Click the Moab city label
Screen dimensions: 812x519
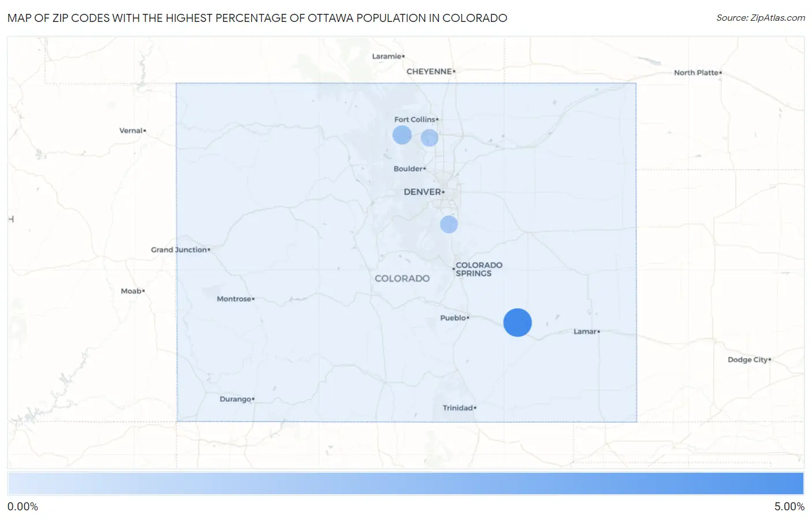tap(131, 291)
